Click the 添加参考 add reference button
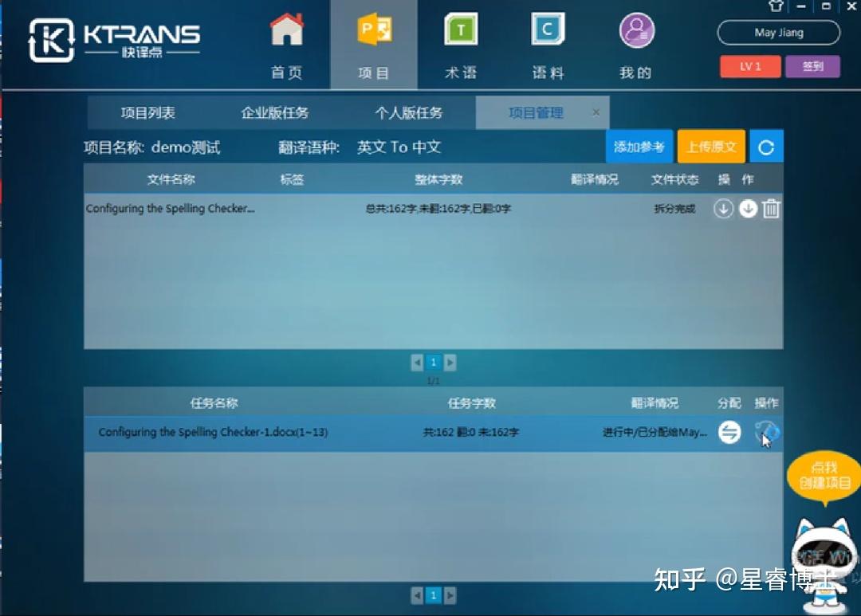 click(639, 146)
